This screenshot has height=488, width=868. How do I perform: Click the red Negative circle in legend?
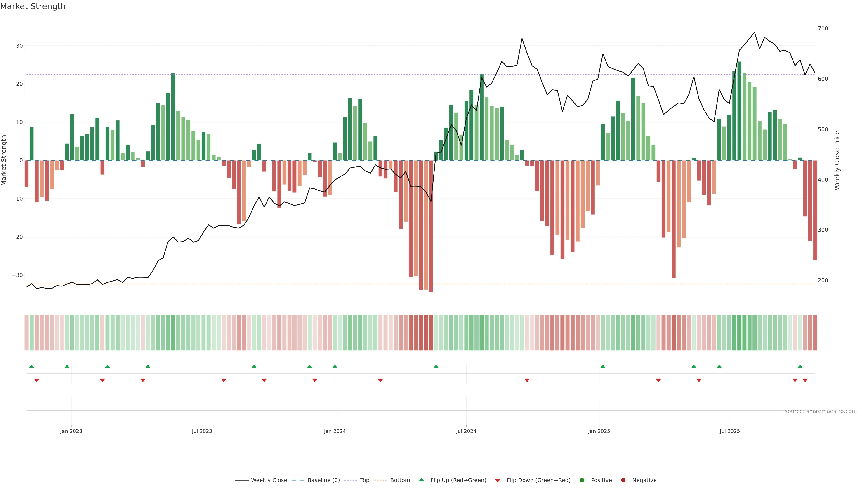[x=623, y=480]
